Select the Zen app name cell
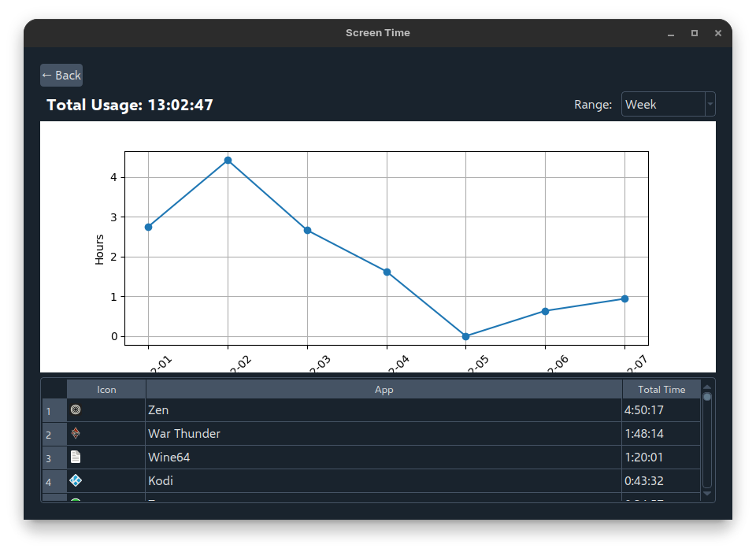 tap(384, 410)
